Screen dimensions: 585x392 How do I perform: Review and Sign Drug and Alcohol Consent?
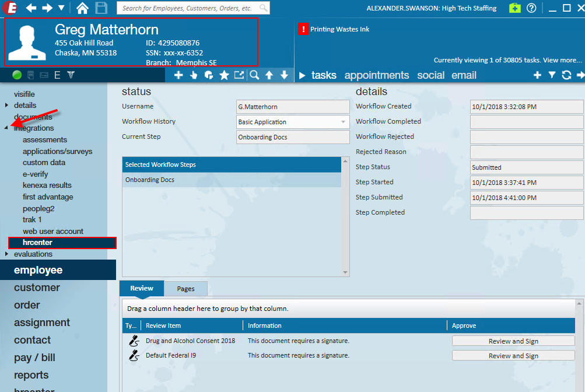[513, 341]
